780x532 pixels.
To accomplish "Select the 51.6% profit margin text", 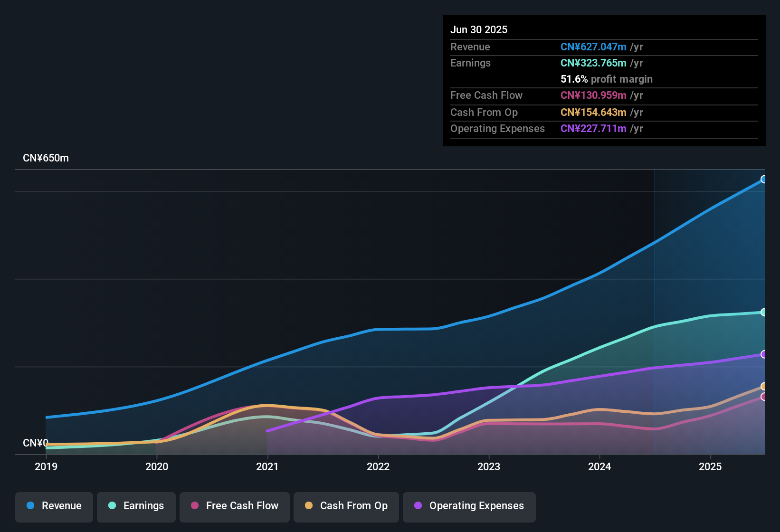I will click(x=606, y=79).
